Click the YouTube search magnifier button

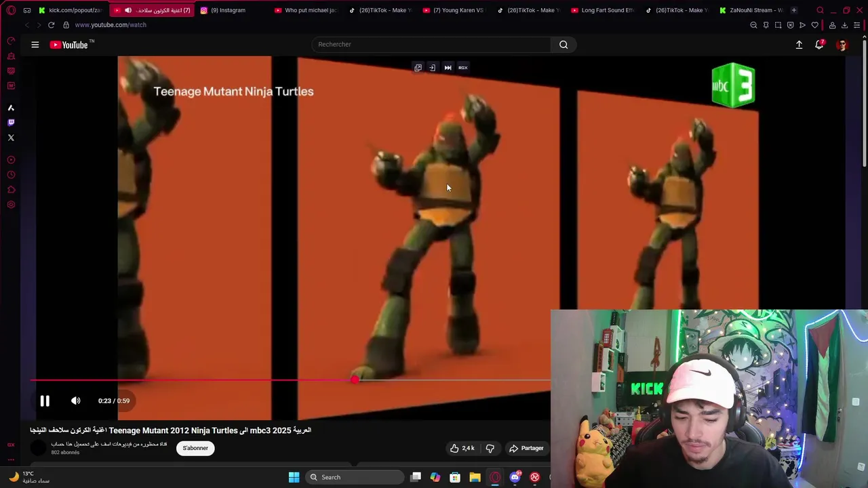click(564, 45)
